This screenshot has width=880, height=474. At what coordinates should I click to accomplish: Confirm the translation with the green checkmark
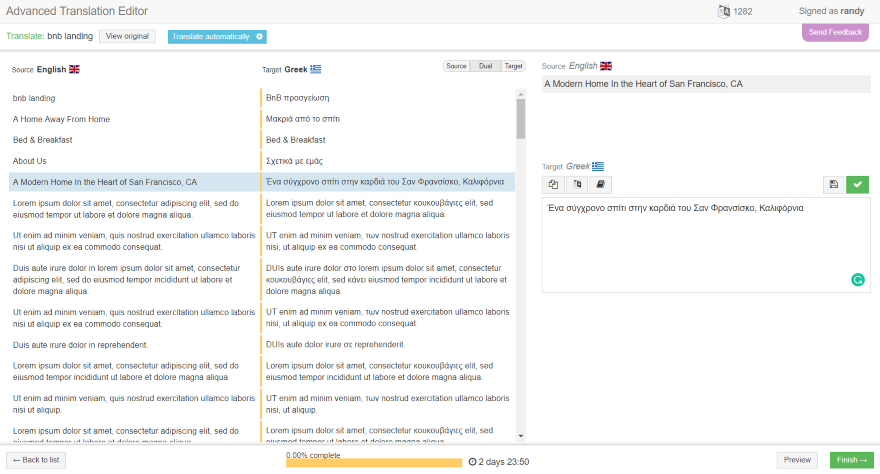pos(857,185)
